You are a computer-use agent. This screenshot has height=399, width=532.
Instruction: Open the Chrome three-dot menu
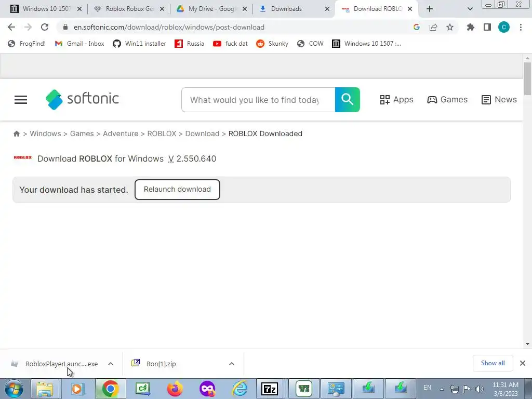pos(521,27)
